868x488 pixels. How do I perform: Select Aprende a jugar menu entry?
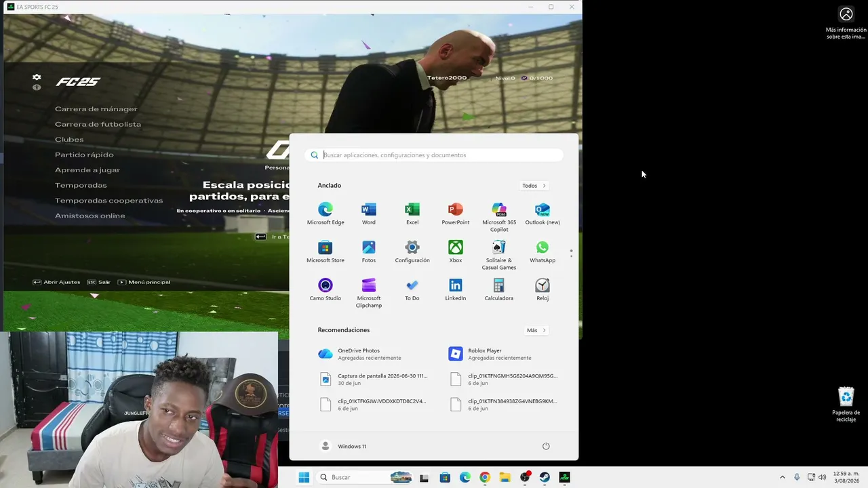coord(87,170)
